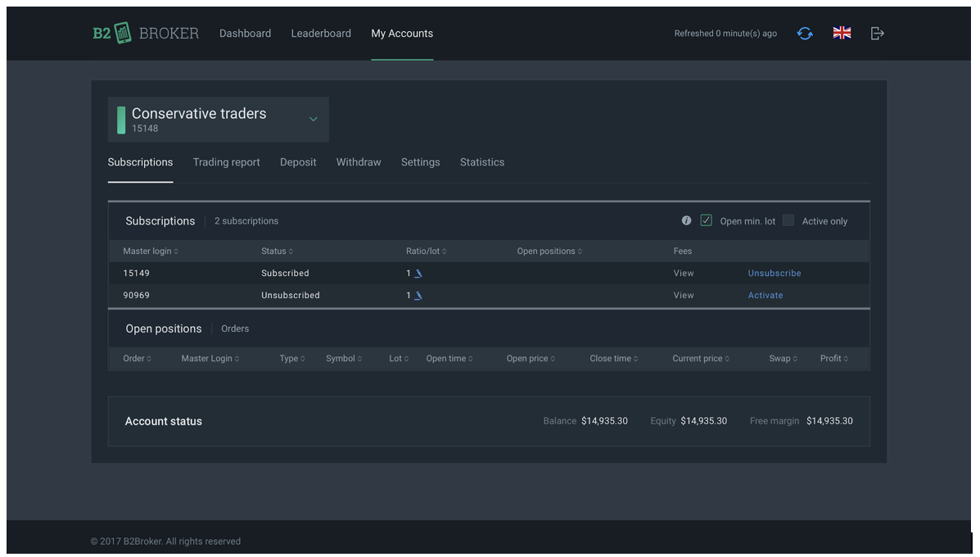This screenshot has height=557, width=980.
Task: Open the Leaderboard page
Action: (321, 34)
